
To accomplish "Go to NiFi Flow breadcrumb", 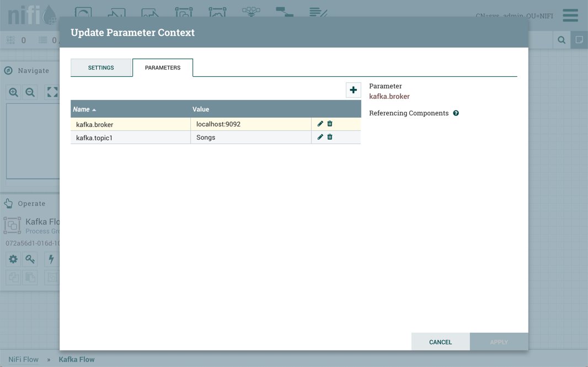I will tap(23, 359).
